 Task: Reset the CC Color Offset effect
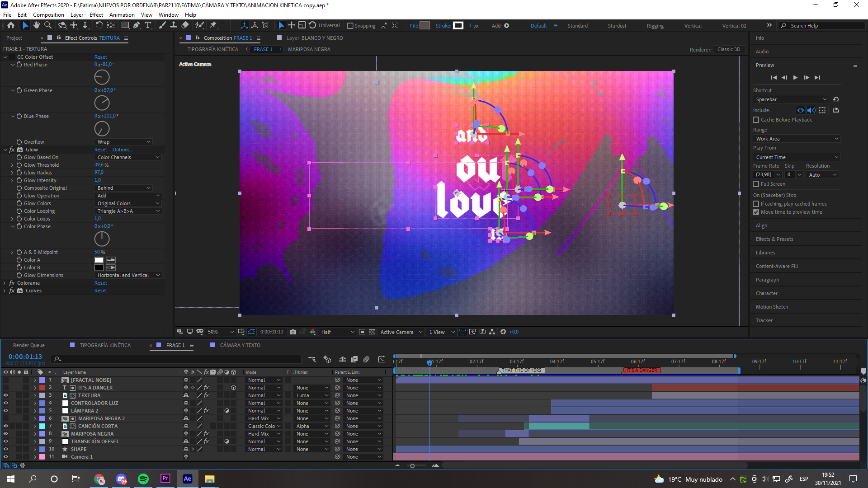click(100, 57)
